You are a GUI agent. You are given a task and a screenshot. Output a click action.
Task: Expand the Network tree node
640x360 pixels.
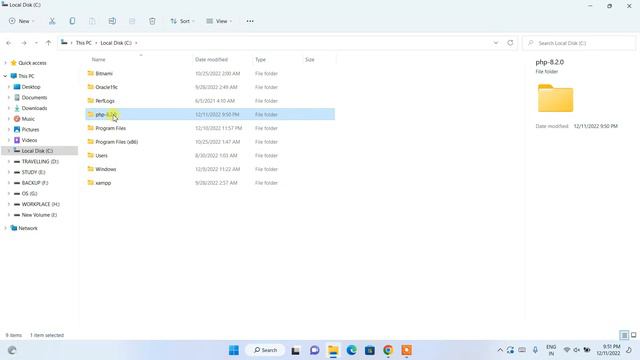point(5,228)
